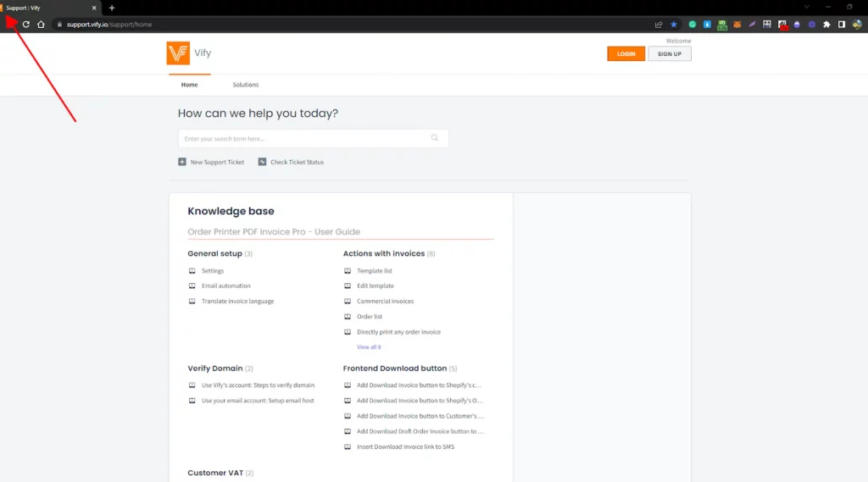Open the Chrome profile avatar menu
This screenshot has height=482, width=868.
857,25
